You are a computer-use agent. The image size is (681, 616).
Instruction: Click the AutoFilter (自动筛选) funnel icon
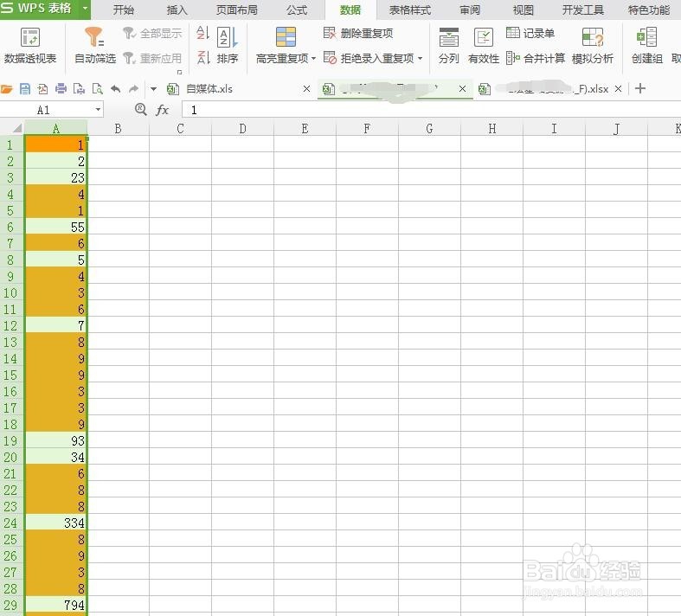pos(93,37)
